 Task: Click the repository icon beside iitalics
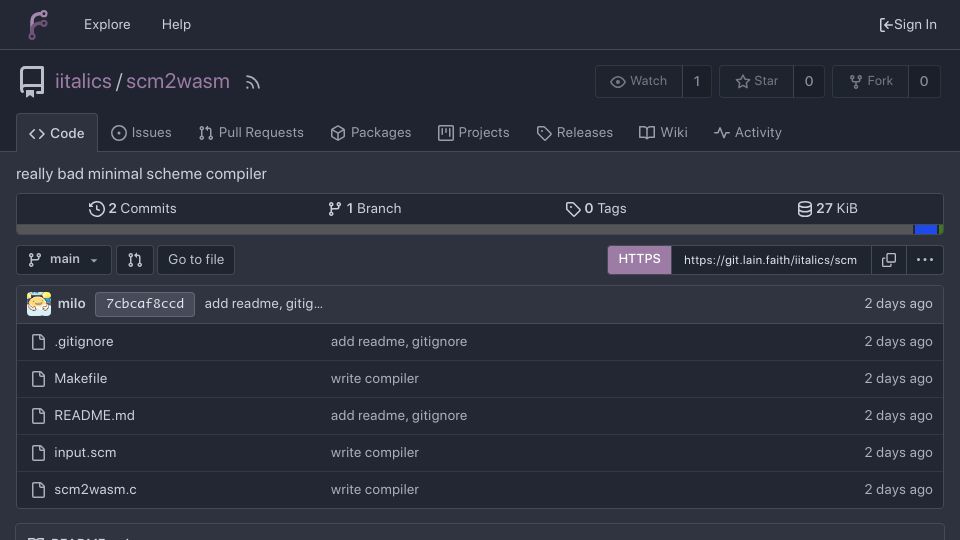tap(32, 81)
